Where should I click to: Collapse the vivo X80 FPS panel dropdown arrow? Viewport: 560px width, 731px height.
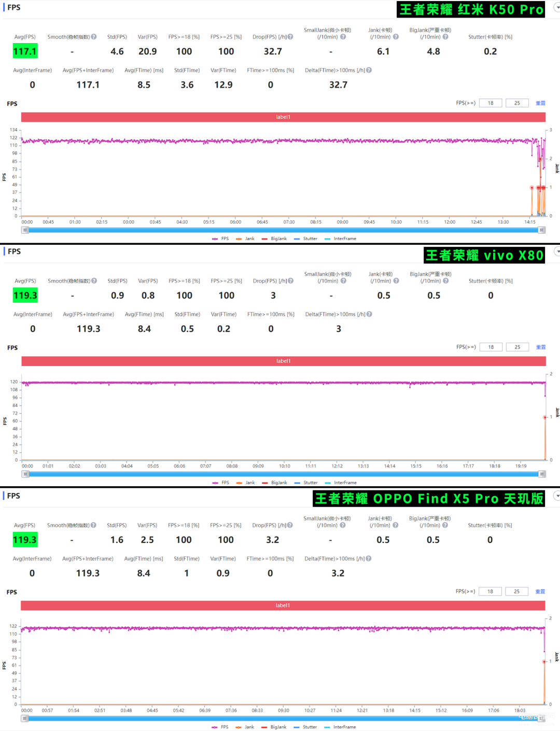[557, 251]
